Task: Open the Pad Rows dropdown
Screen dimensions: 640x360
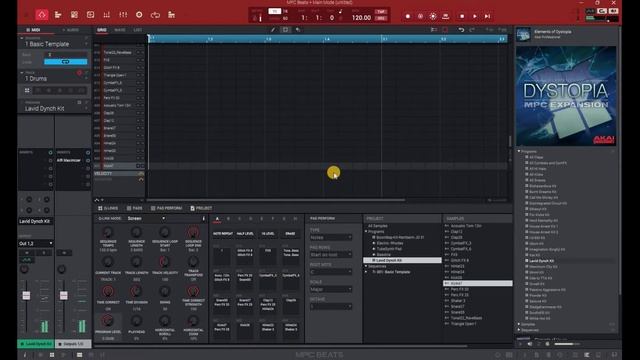Action: coord(331,255)
